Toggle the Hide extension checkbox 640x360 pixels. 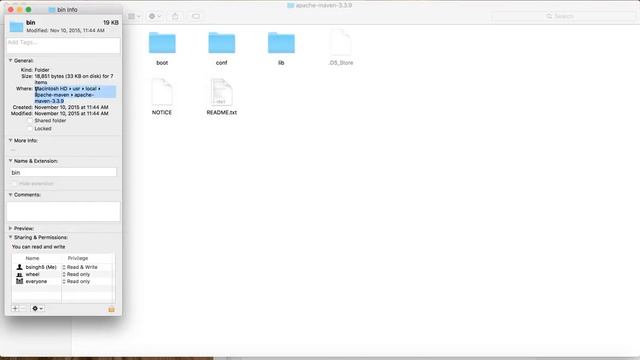point(14,184)
